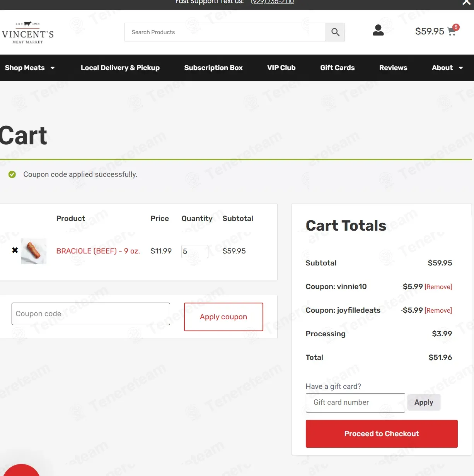The image size is (474, 476).
Task: Click the Braciole product thumbnail
Action: tap(34, 251)
